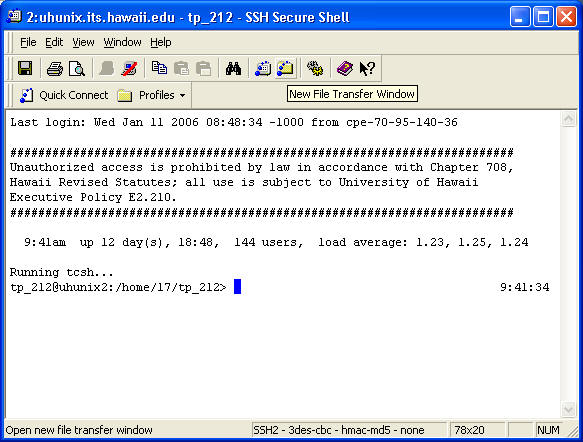
Task: Open Print Preview magnifier page icon
Action: [77, 68]
